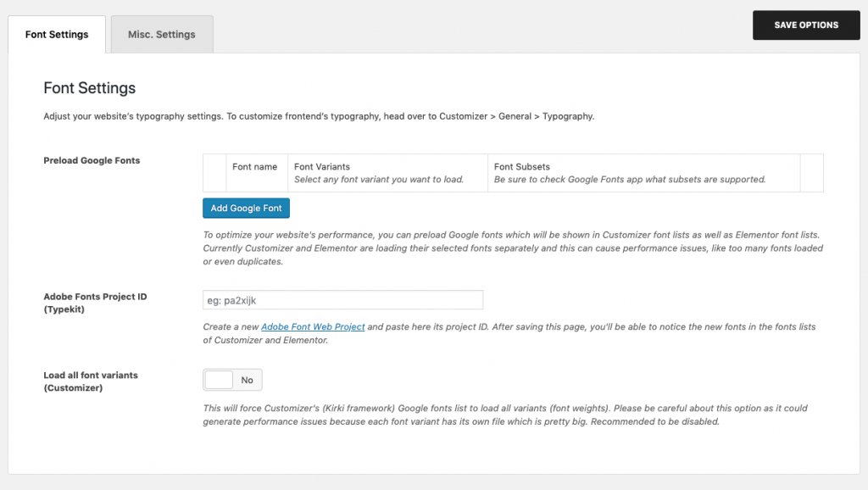Image resolution: width=868 pixels, height=490 pixels.
Task: Select the Font Settings tab
Action: tap(57, 35)
